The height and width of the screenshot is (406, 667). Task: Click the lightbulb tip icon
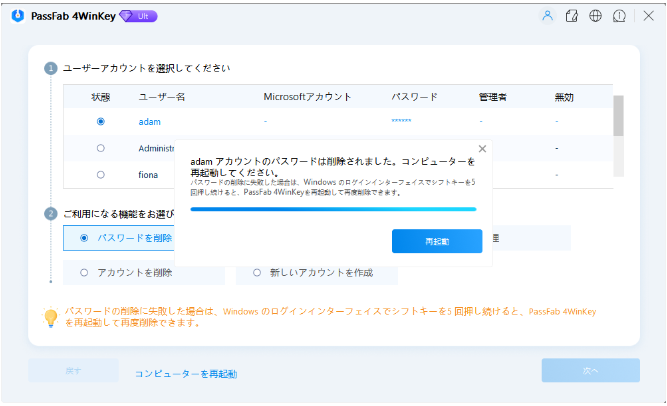click(50, 318)
